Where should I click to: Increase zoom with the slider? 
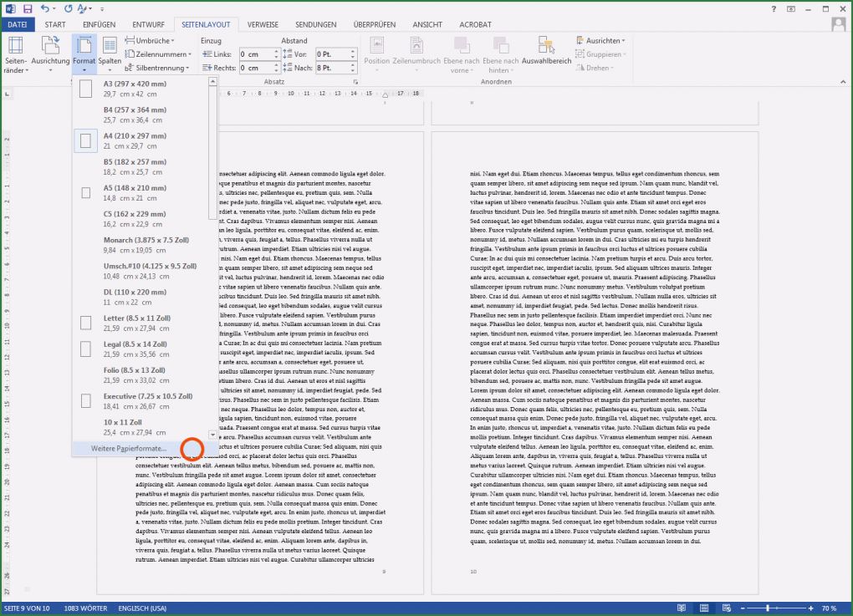coord(811,608)
